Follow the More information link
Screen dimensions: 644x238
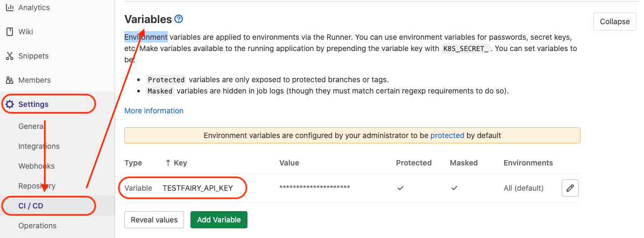154,111
